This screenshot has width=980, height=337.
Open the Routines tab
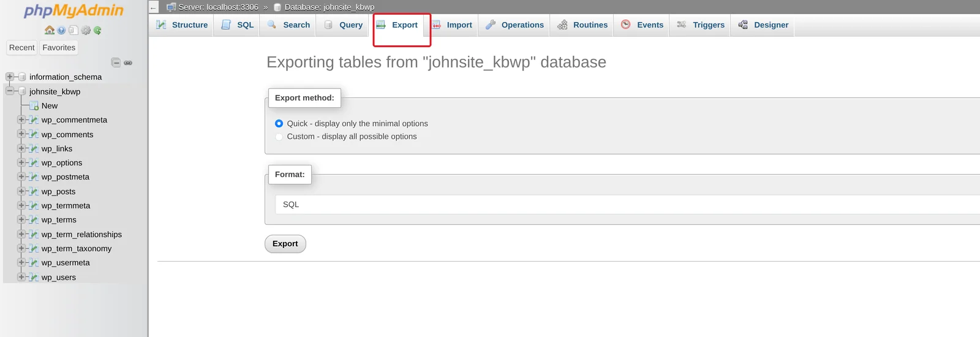582,25
